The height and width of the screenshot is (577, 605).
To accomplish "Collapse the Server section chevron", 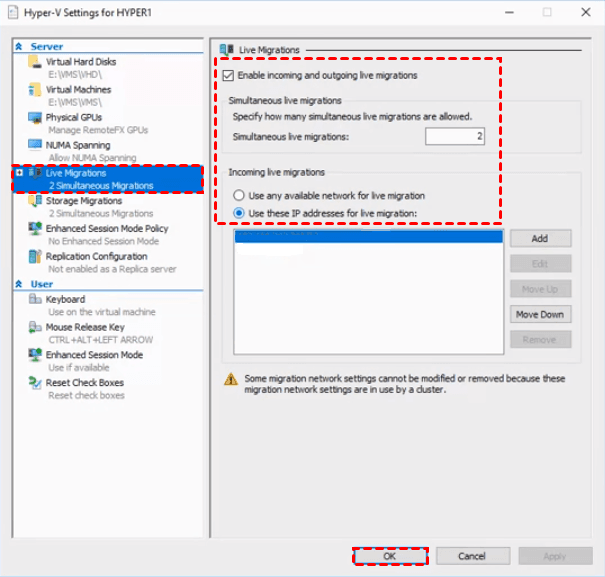I will pyautogui.click(x=19, y=47).
